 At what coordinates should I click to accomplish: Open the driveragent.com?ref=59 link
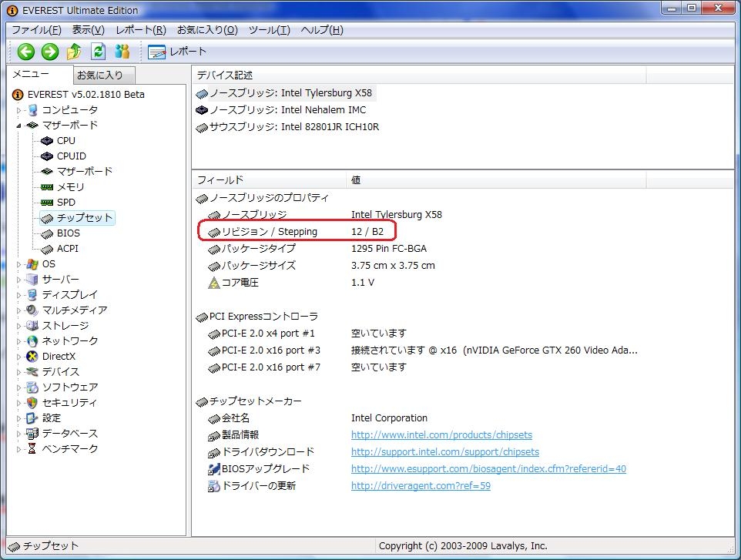coord(421,486)
